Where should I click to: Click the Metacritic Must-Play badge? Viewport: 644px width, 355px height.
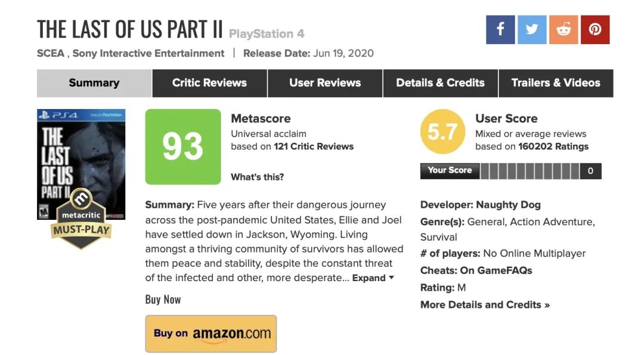click(x=81, y=222)
